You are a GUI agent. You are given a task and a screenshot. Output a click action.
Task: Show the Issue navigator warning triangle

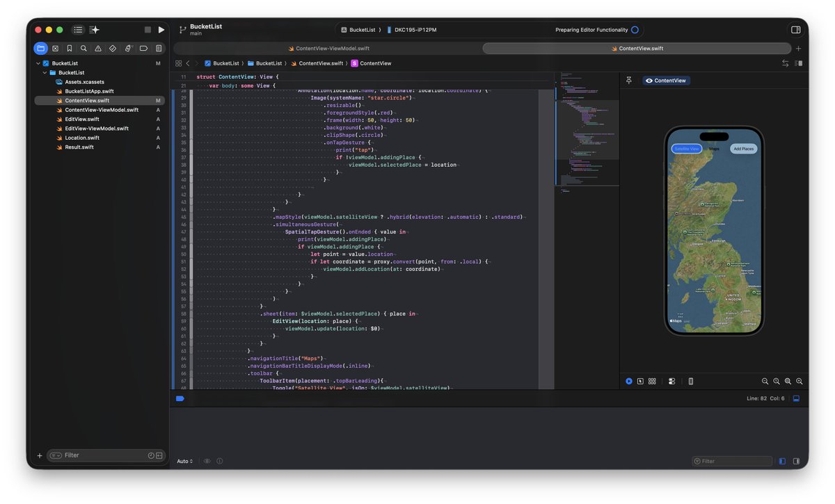pos(100,48)
